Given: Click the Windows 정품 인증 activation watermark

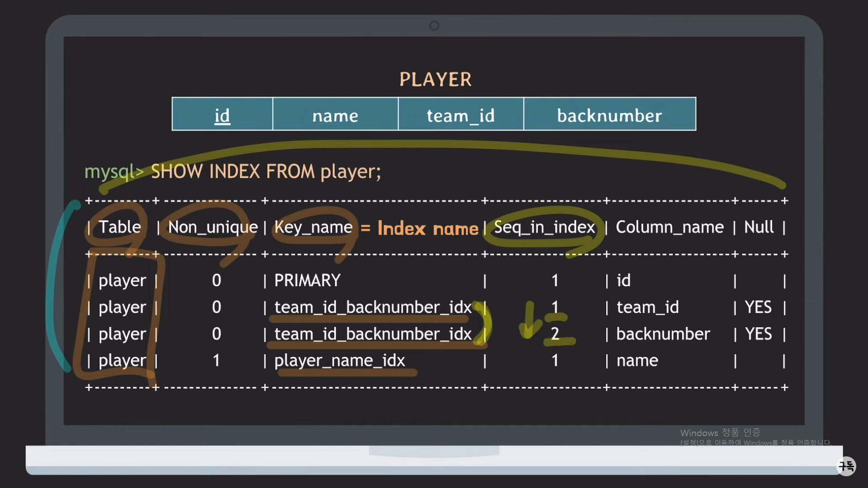Looking at the screenshot, I should [720, 433].
